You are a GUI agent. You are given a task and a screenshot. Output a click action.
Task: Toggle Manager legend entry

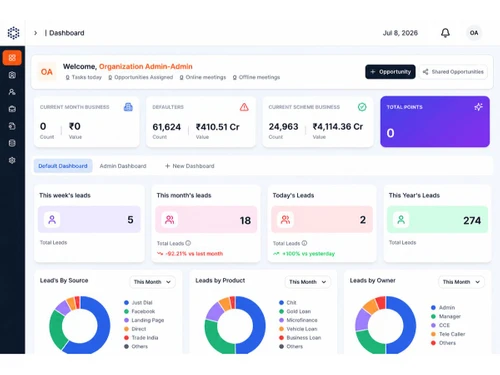coord(446,316)
